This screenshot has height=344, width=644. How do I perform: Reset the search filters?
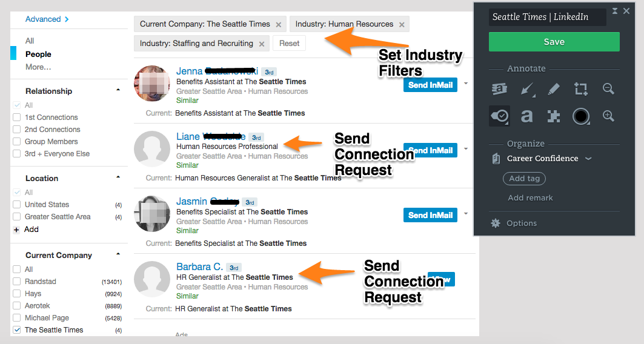point(289,44)
